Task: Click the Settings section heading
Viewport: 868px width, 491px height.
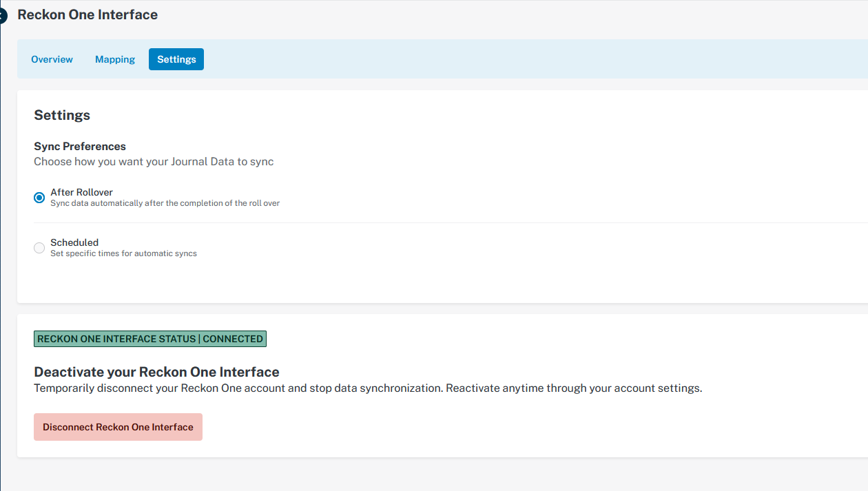Action: (x=62, y=115)
